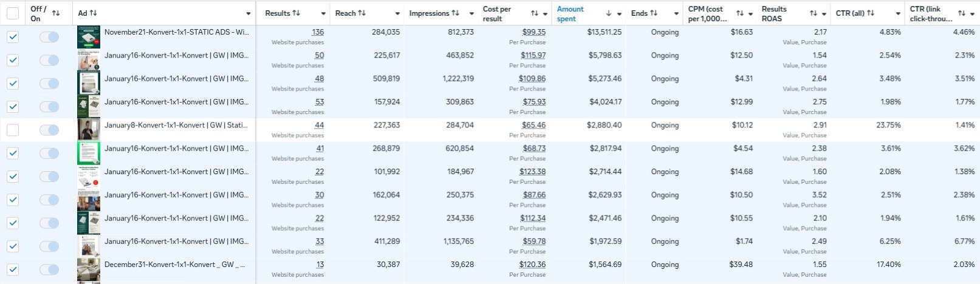Screen dimensions: 980x284
Task: Click the $59.78 cost per purchase link
Action: tap(533, 242)
